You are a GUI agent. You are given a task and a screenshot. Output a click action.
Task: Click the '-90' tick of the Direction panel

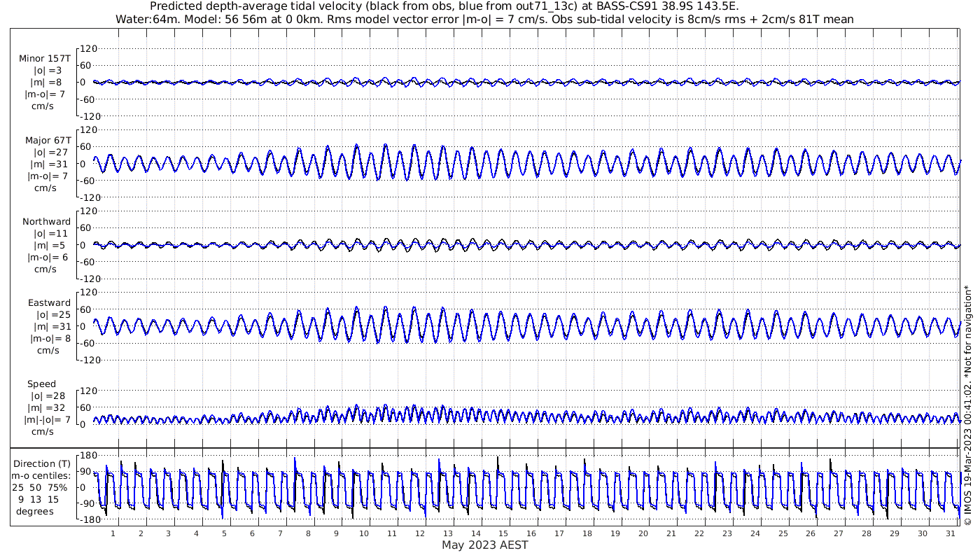pos(87,503)
